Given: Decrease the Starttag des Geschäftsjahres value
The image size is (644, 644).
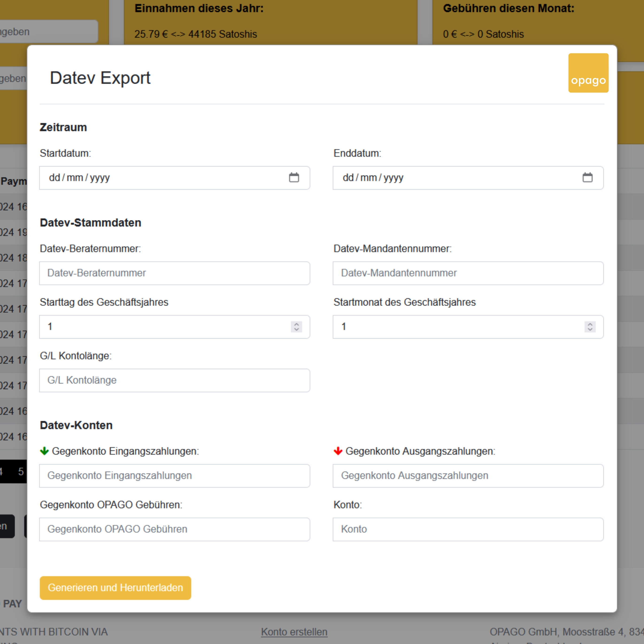Looking at the screenshot, I should point(296,329).
